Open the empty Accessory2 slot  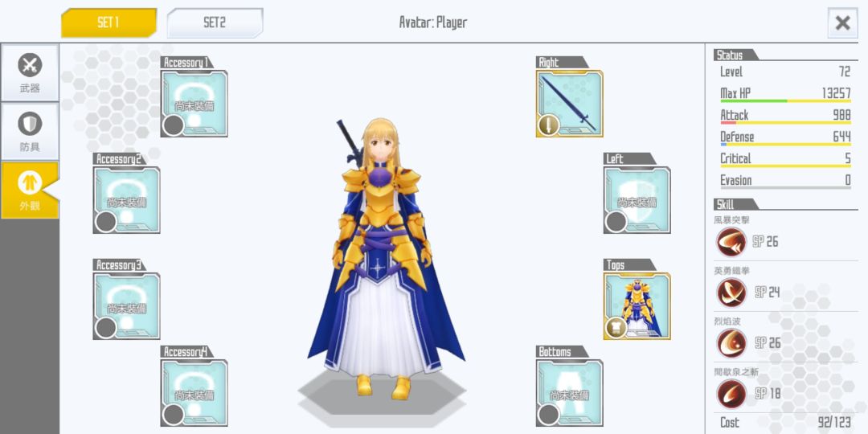[x=127, y=200]
